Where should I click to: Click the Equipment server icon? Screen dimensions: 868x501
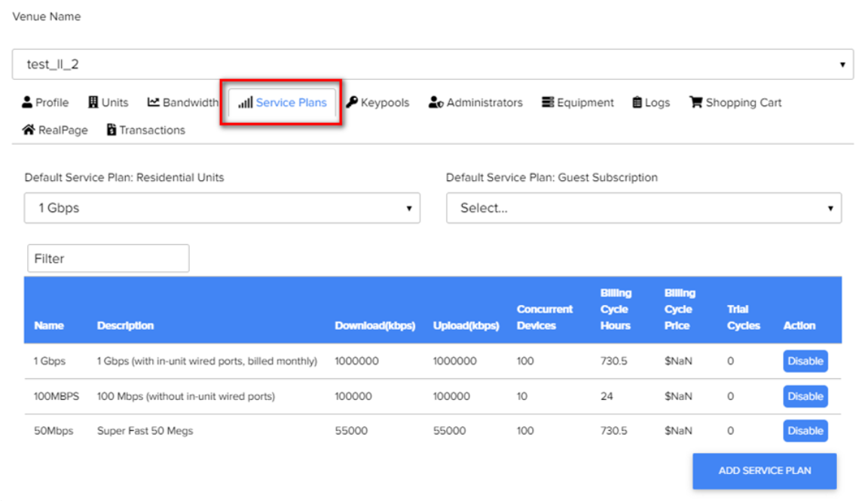click(x=548, y=102)
